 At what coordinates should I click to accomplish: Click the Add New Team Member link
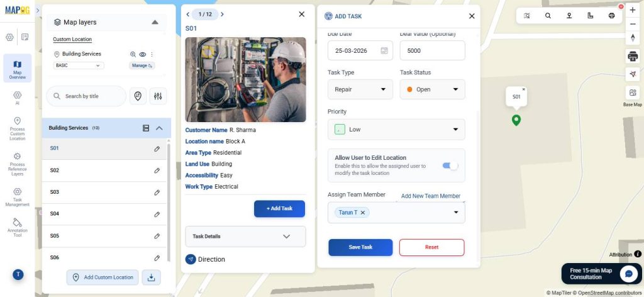tap(430, 196)
